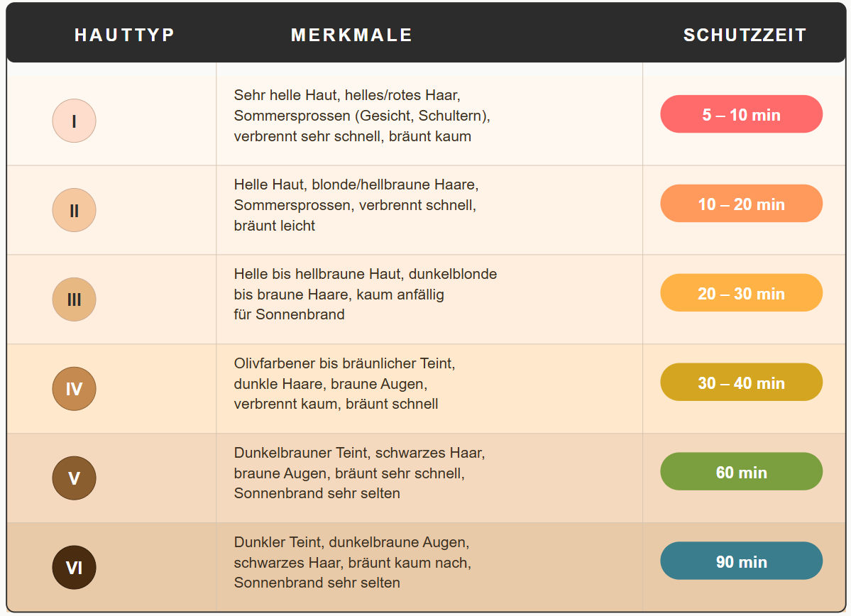Click the teal 90 min badge

coord(742,561)
